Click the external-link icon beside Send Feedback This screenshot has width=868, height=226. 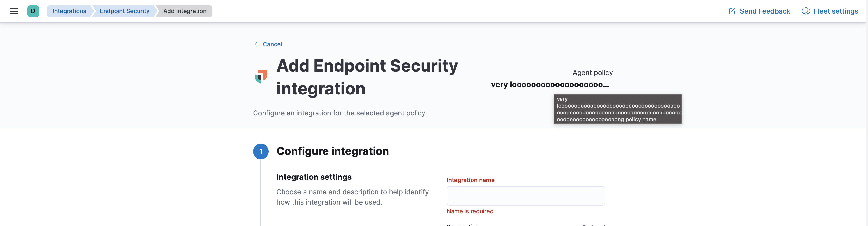point(732,11)
